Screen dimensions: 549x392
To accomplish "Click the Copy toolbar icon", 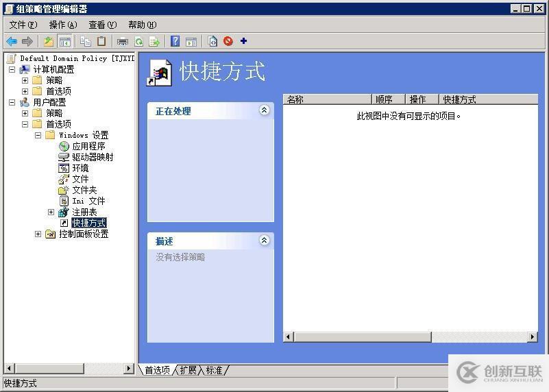I will click(86, 41).
